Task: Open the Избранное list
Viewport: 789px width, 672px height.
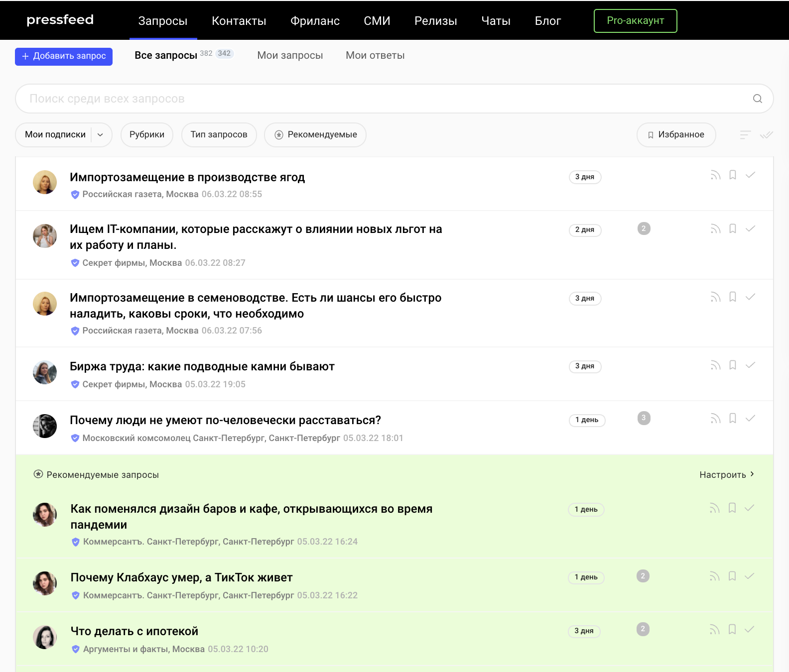Action: point(676,135)
